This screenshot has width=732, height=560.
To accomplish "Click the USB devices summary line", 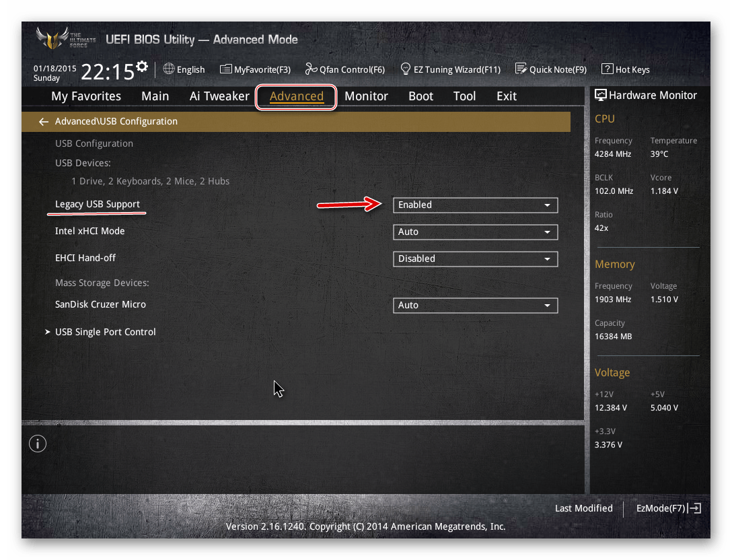I will 150,181.
